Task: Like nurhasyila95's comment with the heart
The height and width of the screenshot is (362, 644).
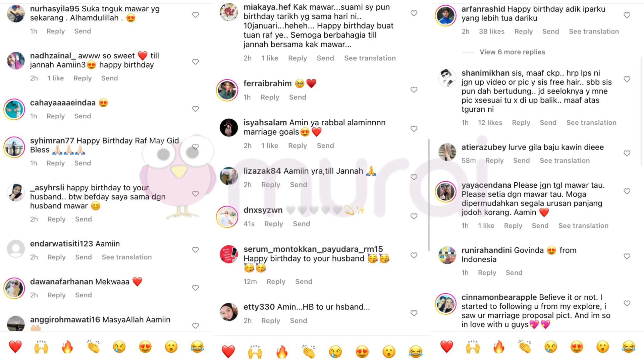Action: click(x=196, y=15)
